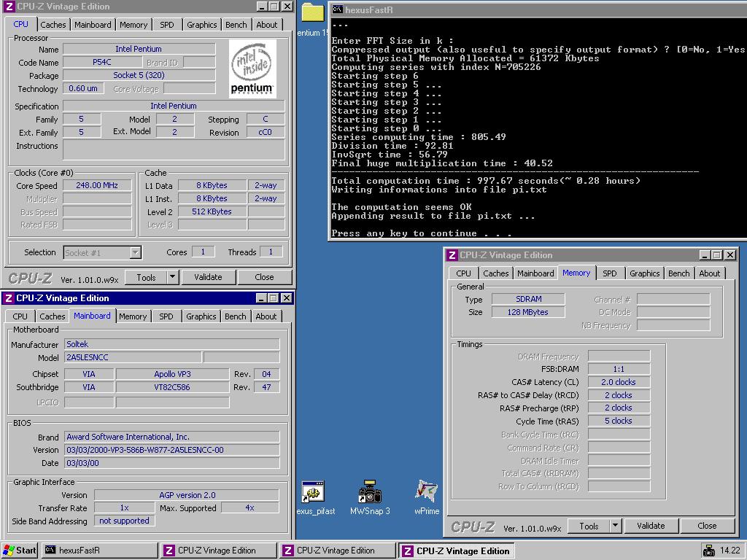Activate the third CPU-Z Vintage Edition taskbar button

[x=457, y=551]
